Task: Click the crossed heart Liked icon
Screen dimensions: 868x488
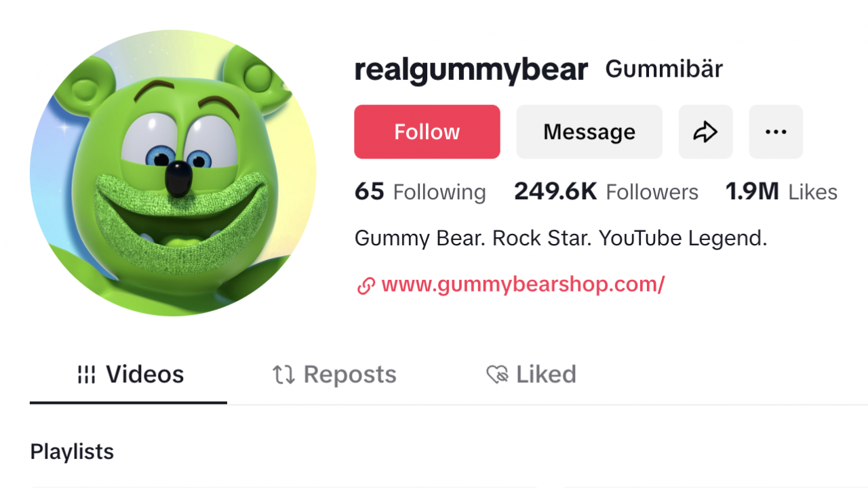Action: [x=497, y=374]
